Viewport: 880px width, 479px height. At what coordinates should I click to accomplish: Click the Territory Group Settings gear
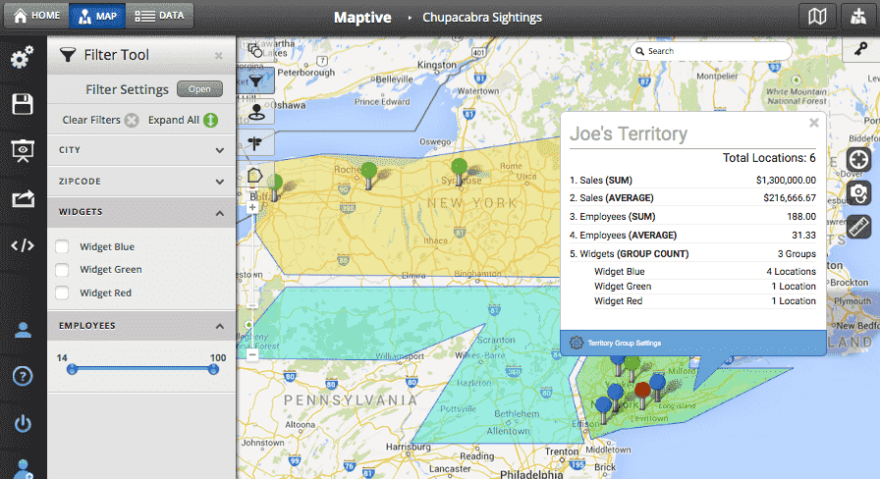[576, 343]
